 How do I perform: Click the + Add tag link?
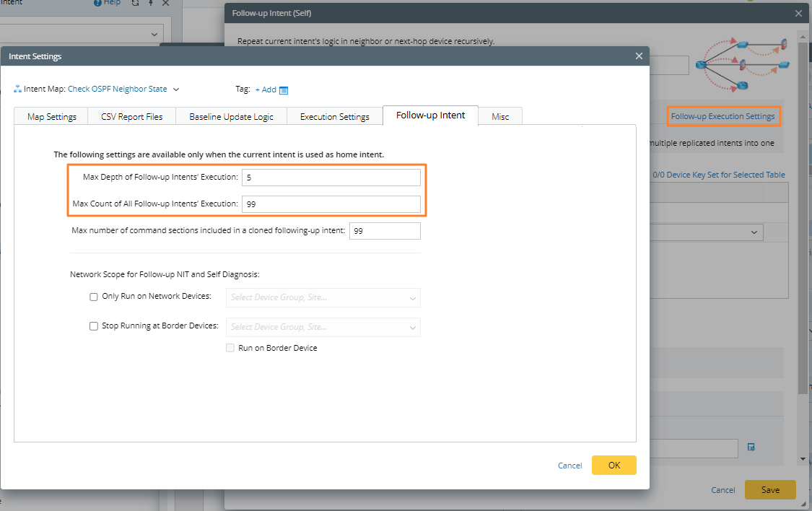tap(266, 89)
